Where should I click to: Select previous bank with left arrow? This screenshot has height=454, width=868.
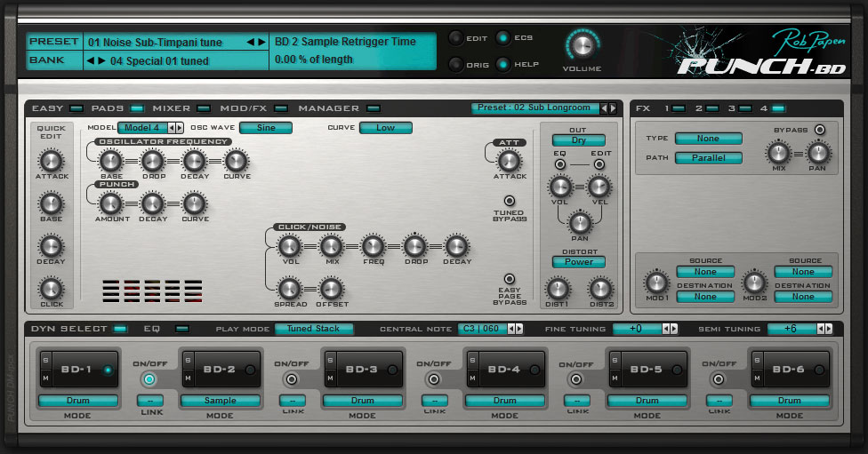89,61
